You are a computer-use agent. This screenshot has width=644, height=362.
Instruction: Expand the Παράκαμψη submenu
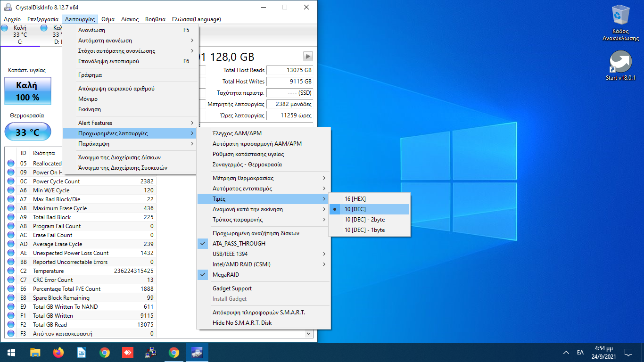pyautogui.click(x=130, y=144)
